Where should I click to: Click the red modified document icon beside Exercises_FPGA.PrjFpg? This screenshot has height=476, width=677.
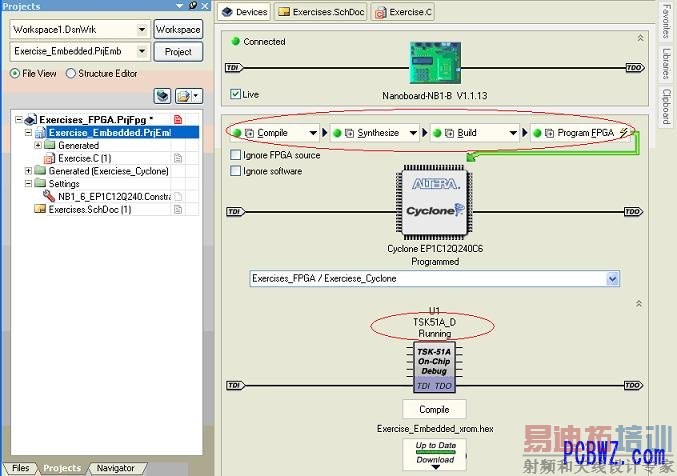178,119
